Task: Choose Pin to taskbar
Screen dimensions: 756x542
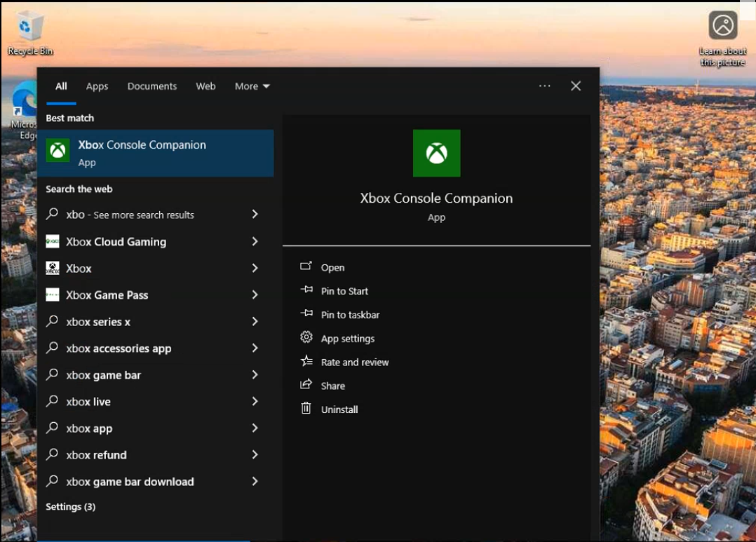Action: [x=350, y=315]
